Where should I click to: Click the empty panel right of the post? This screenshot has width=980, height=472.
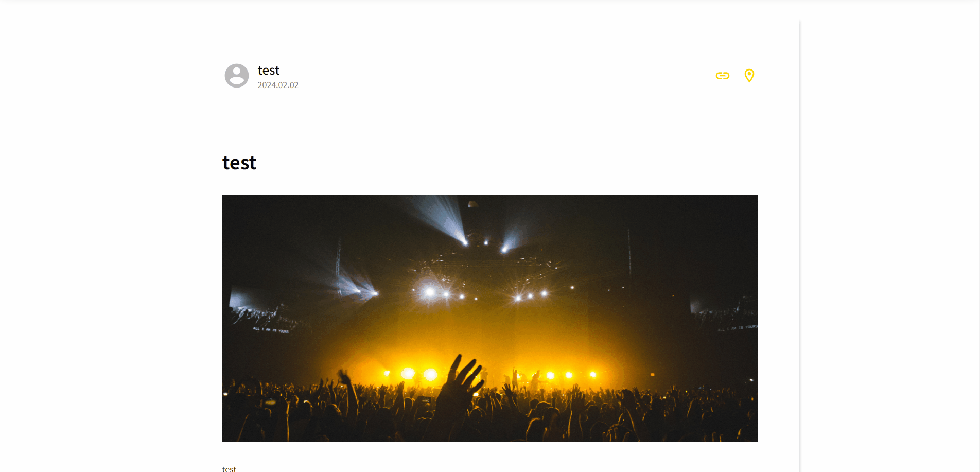click(889, 246)
